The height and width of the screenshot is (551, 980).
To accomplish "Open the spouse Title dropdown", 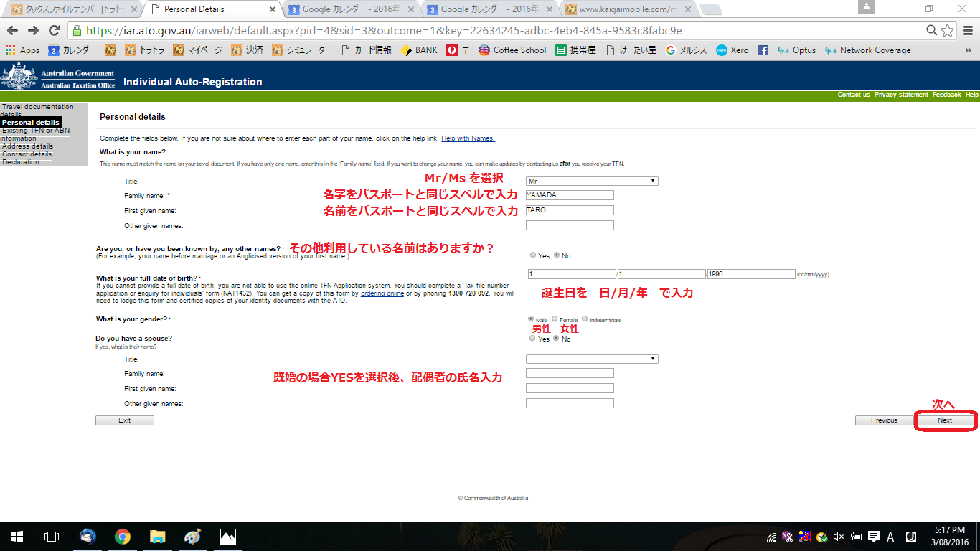I will (x=592, y=359).
